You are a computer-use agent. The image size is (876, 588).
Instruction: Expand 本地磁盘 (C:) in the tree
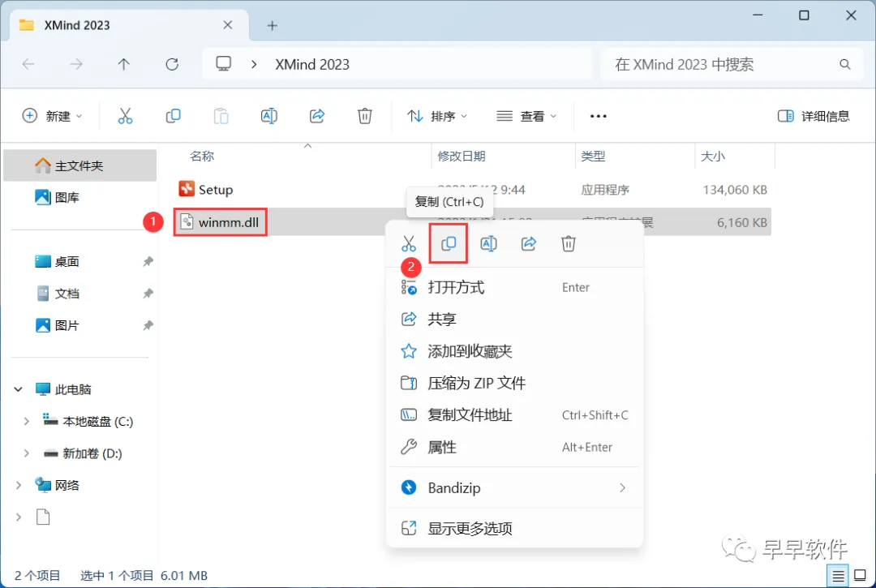pyautogui.click(x=26, y=422)
